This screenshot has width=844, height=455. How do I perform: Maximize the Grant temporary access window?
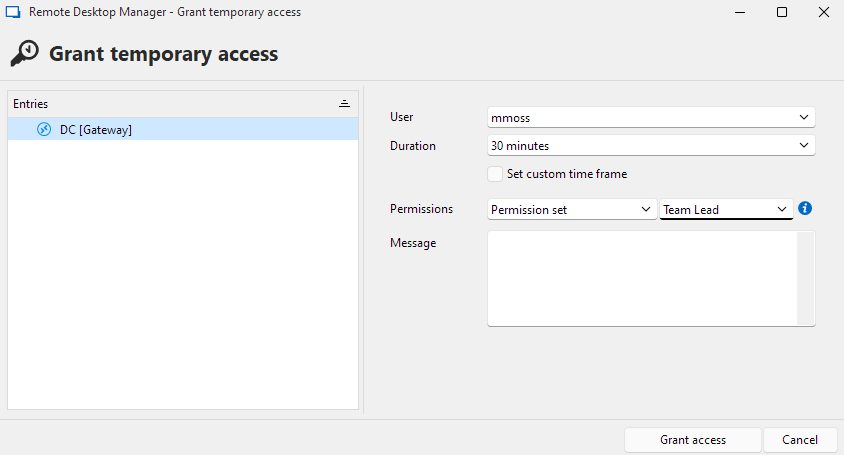782,12
